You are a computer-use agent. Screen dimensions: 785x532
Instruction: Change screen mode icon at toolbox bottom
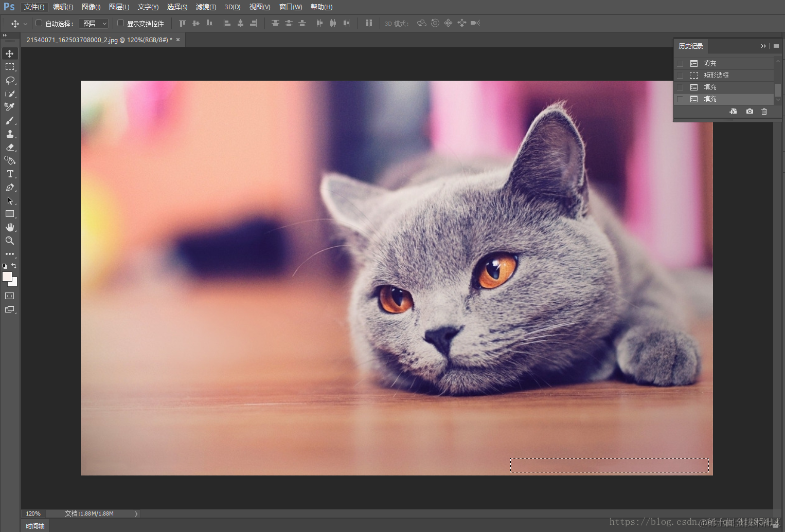click(10, 309)
